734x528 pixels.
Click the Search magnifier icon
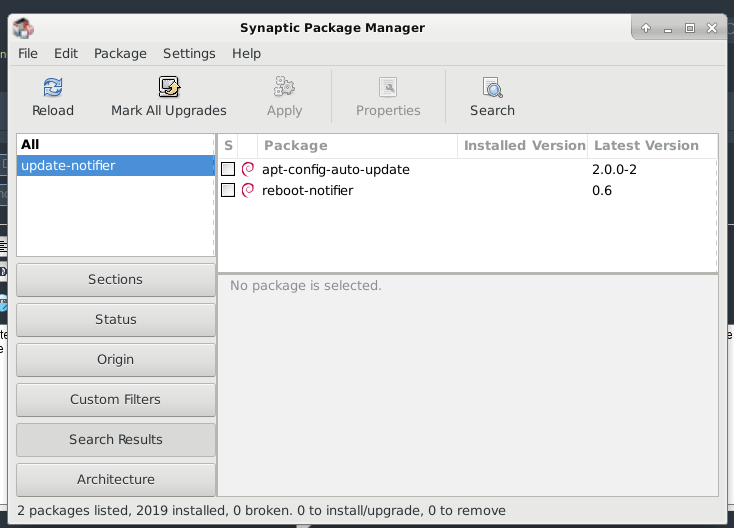(x=492, y=87)
